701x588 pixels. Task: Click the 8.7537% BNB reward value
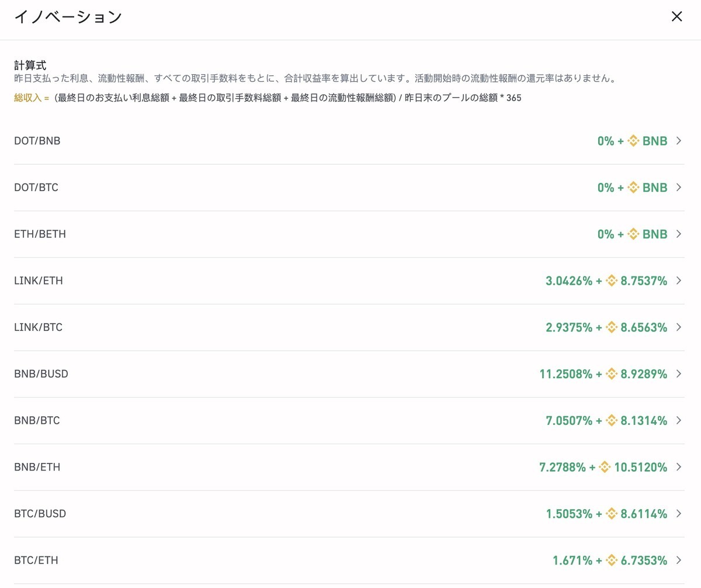644,281
